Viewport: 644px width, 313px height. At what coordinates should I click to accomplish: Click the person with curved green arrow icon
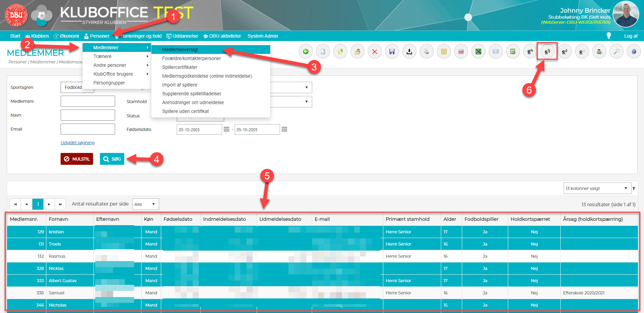[x=530, y=52]
